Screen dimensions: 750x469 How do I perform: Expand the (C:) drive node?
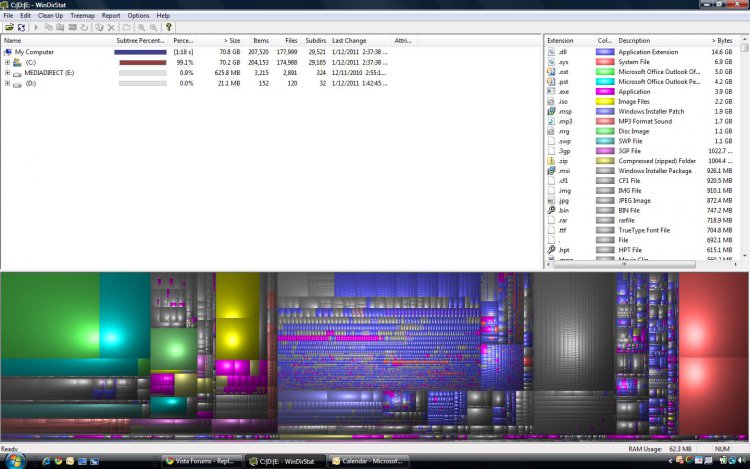coord(7,62)
